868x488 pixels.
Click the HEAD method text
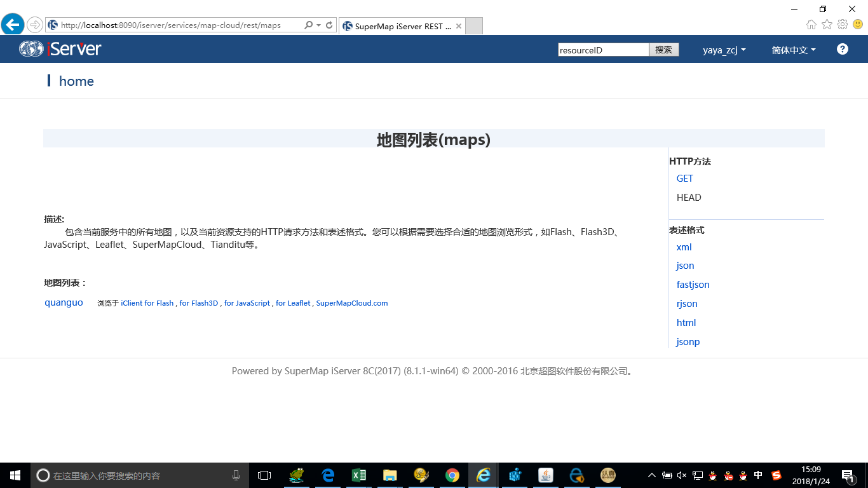[689, 198]
